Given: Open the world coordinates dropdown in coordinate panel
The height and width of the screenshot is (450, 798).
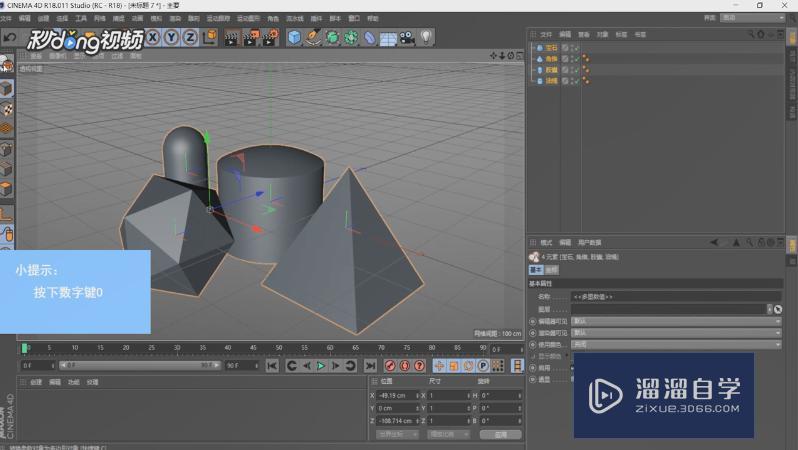Looking at the screenshot, I should pyautogui.click(x=397, y=434).
